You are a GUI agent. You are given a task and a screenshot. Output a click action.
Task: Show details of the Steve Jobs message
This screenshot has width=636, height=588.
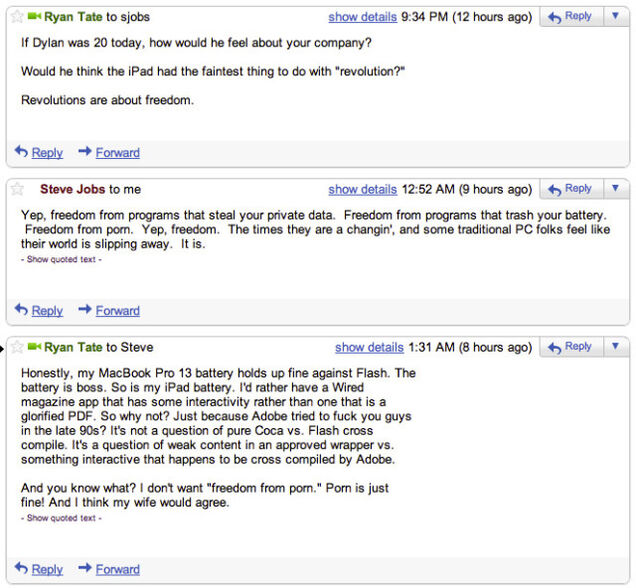pos(362,189)
